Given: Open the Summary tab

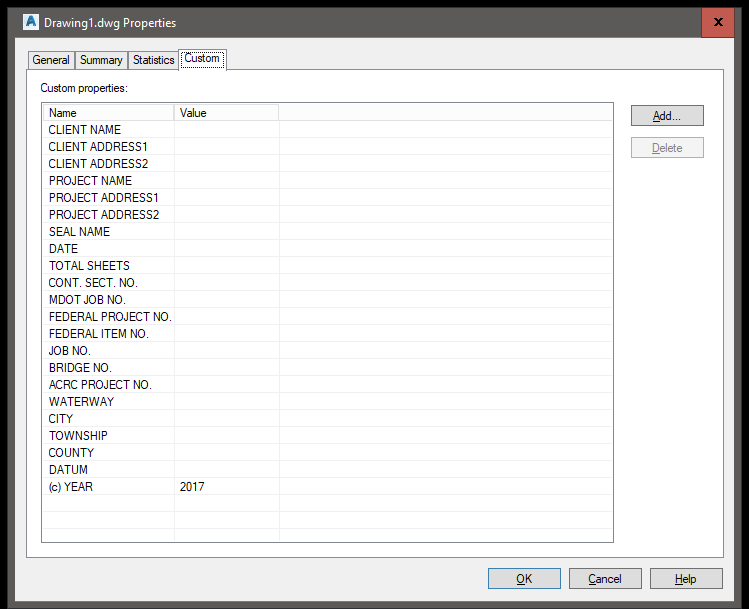Looking at the screenshot, I should (x=101, y=60).
